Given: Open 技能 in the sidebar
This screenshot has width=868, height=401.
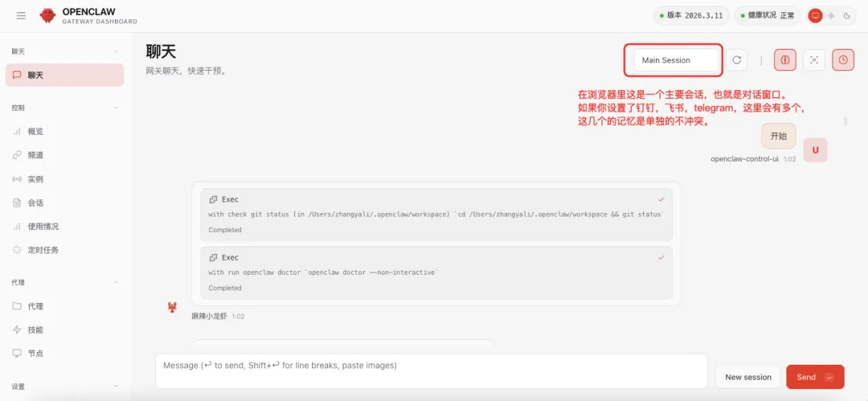Looking at the screenshot, I should pyautogui.click(x=65, y=329).
